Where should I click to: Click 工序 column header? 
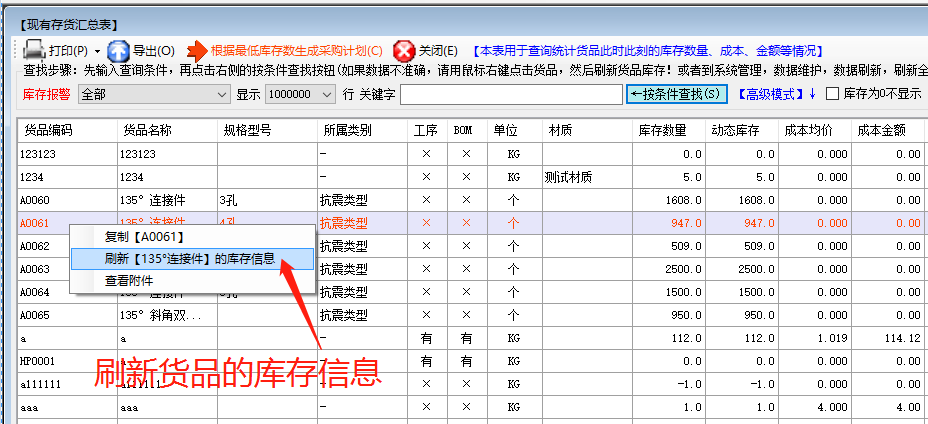click(x=426, y=131)
